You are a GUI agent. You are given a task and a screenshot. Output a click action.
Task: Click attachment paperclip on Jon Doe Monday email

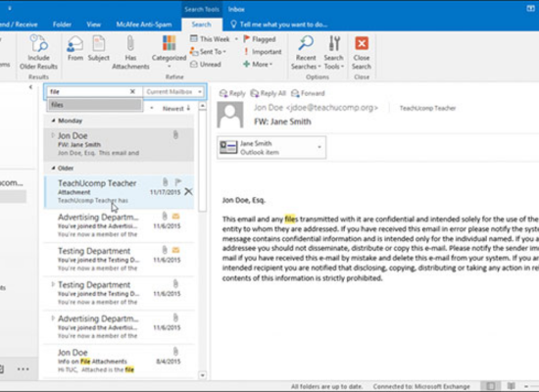175,135
